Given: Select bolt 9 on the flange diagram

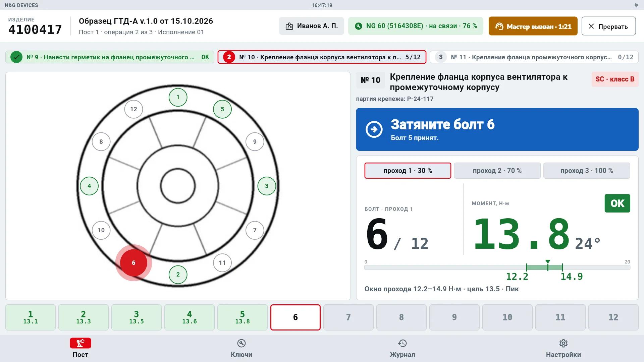Looking at the screenshot, I should [x=255, y=142].
